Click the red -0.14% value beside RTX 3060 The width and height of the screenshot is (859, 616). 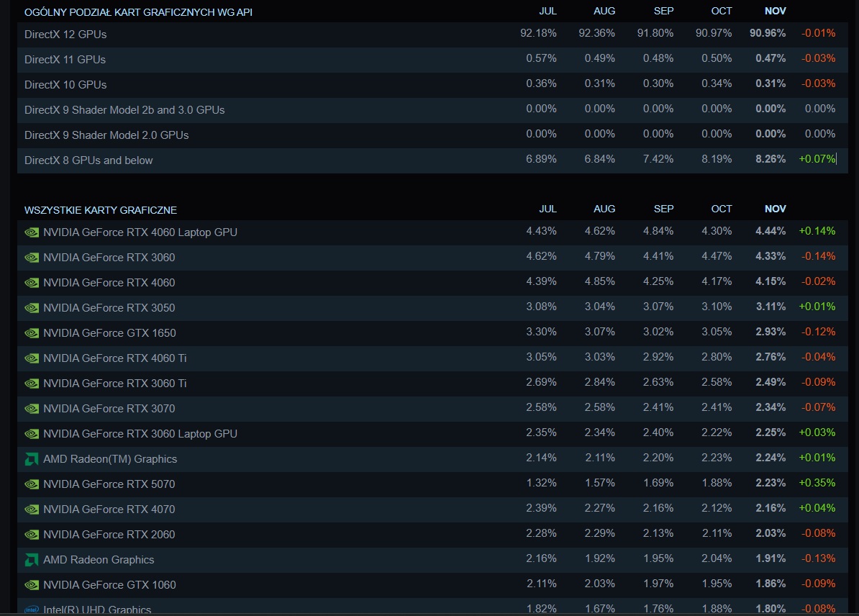point(818,257)
